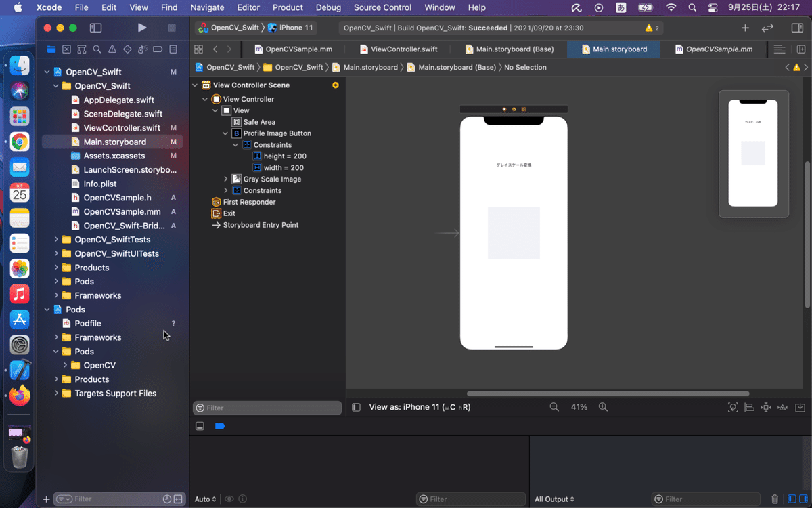Go forward in editor history
This screenshot has height=508, width=812.
[229, 49]
